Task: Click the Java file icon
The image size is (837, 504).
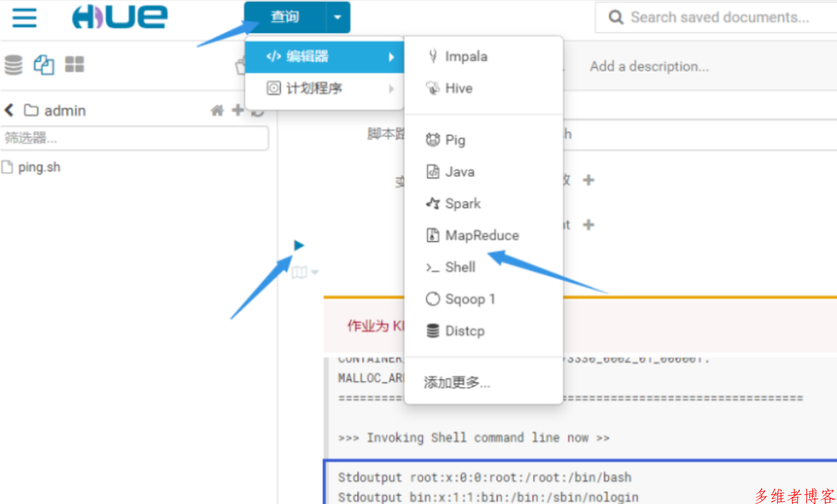Action: tap(433, 171)
